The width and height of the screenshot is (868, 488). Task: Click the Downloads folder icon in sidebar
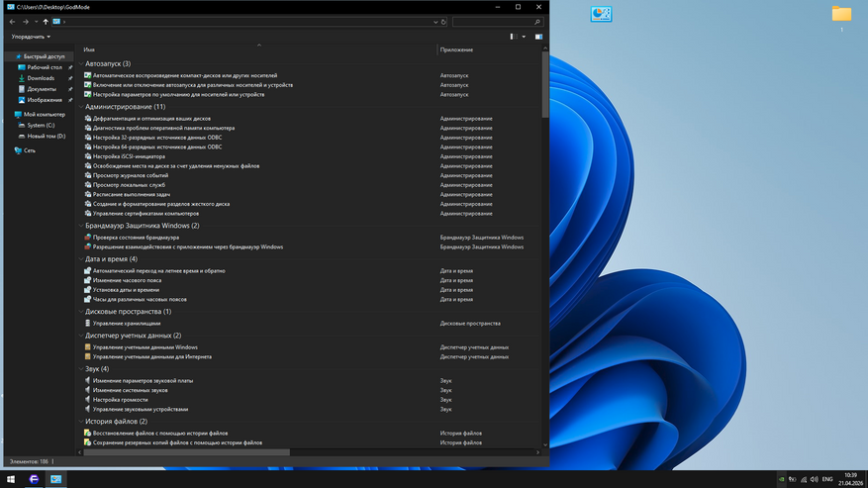[22, 78]
